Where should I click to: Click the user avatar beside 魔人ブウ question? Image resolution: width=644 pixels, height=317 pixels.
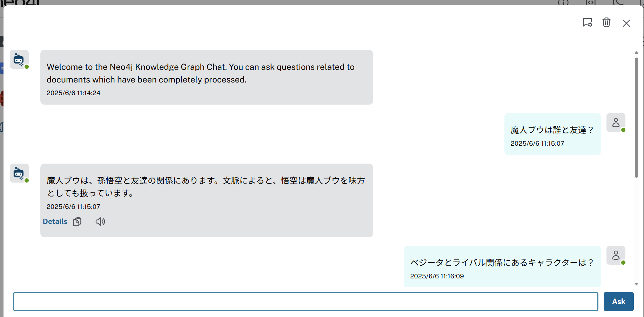pyautogui.click(x=616, y=123)
